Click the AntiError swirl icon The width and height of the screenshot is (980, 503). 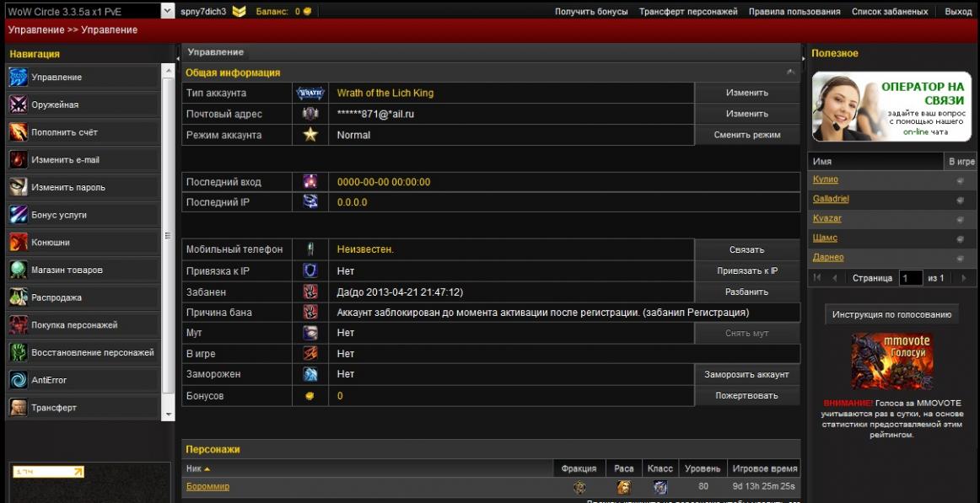18,380
